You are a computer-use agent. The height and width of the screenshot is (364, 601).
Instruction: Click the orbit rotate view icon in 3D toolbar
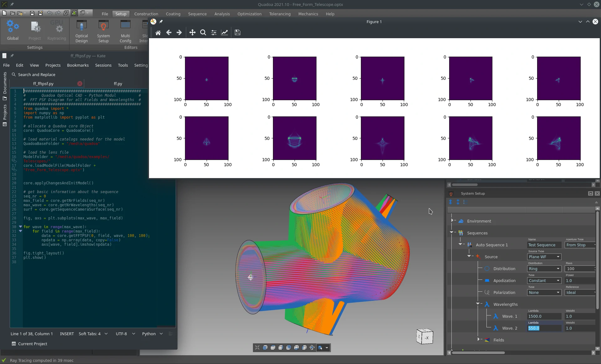[x=312, y=348]
